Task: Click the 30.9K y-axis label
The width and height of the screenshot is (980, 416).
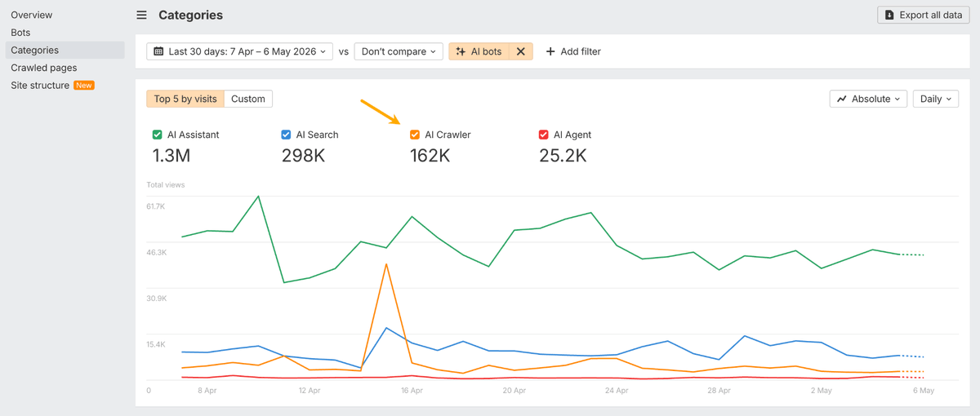Action: (x=156, y=299)
